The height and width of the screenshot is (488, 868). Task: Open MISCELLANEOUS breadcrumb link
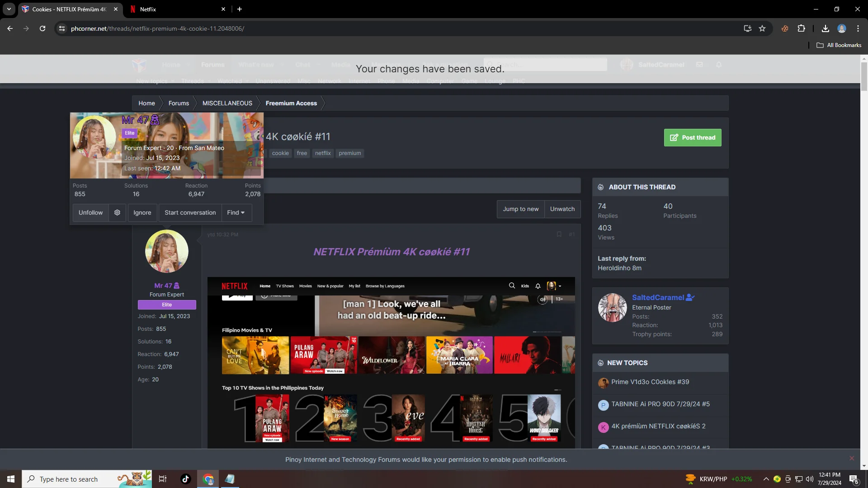point(227,103)
